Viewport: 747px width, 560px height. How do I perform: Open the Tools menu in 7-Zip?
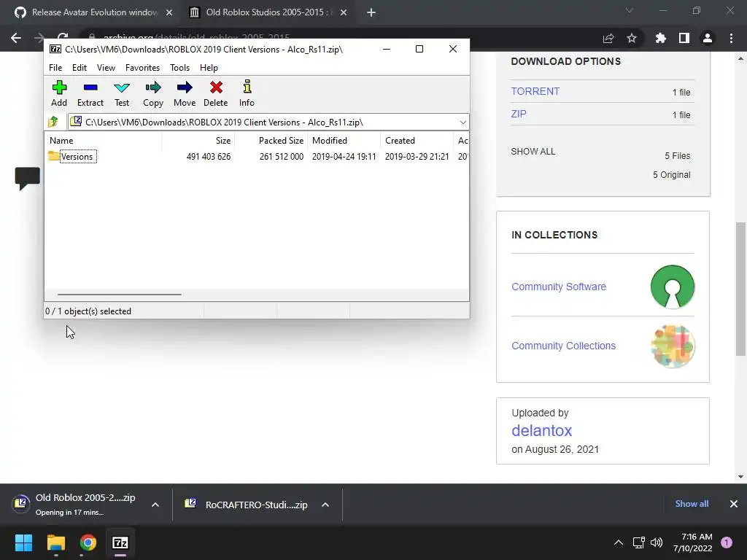coord(179,68)
